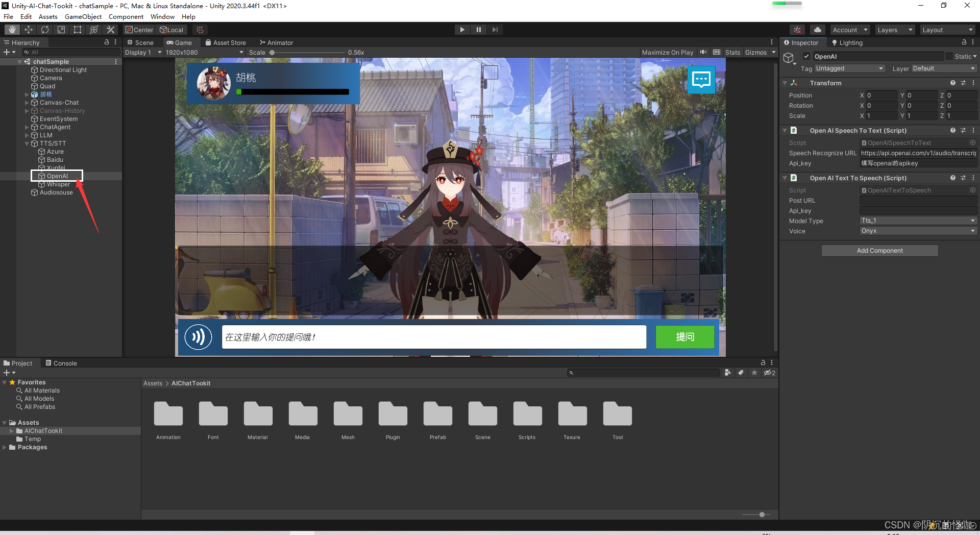Toggle favorites star in Project panel

[754, 373]
